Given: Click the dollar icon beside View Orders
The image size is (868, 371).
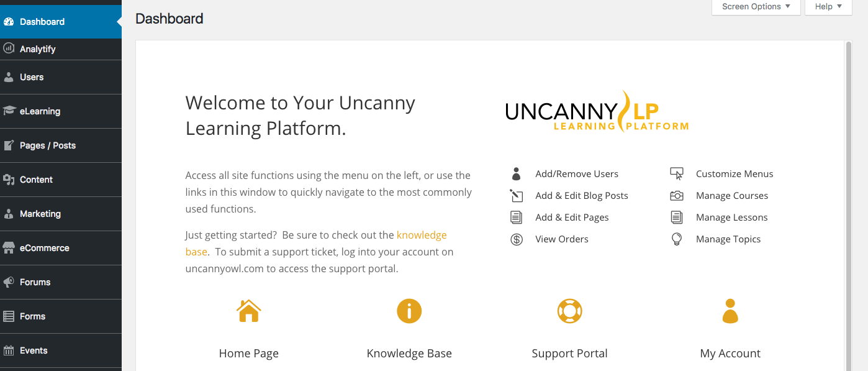Looking at the screenshot, I should [x=517, y=239].
